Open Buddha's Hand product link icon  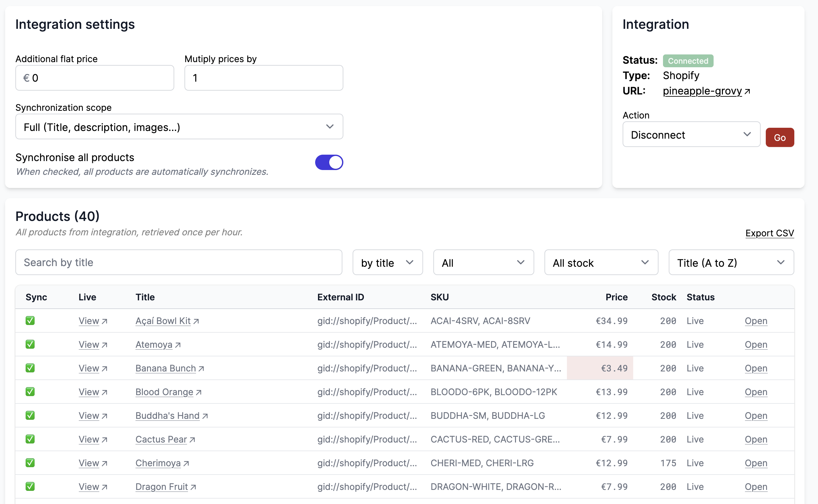point(206,416)
